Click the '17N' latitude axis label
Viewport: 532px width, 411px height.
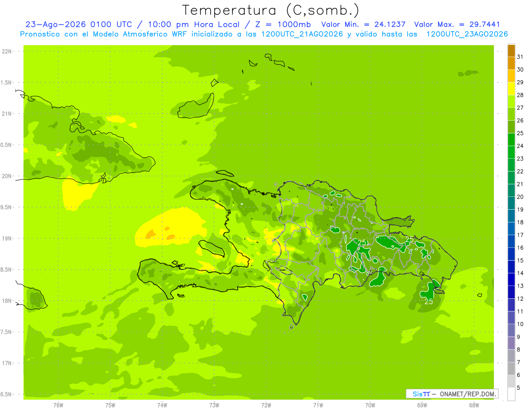tap(8, 364)
